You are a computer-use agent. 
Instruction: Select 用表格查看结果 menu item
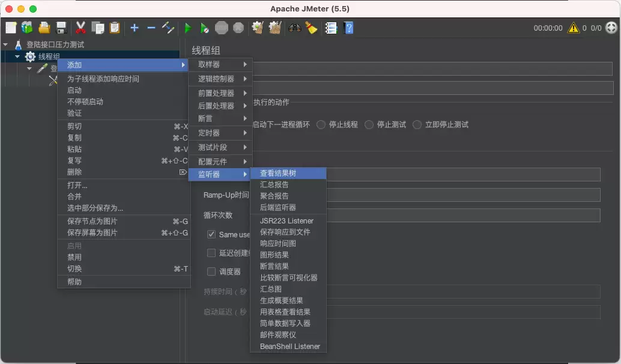[x=288, y=312]
